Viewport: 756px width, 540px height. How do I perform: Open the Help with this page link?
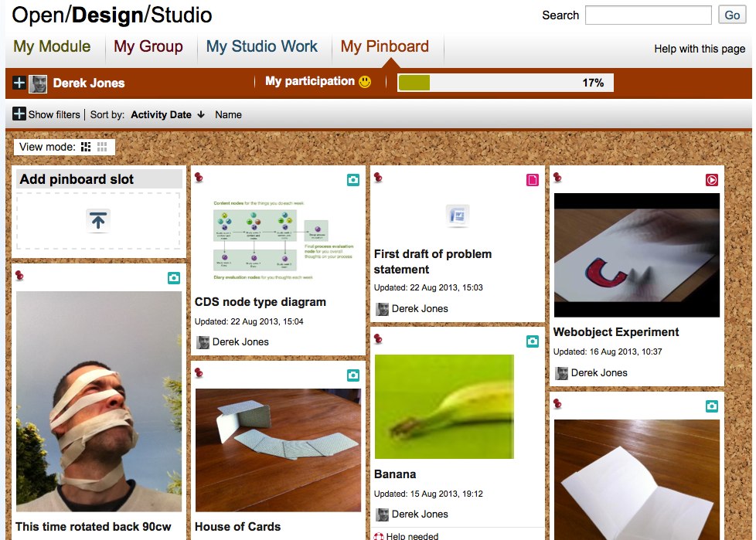[700, 49]
